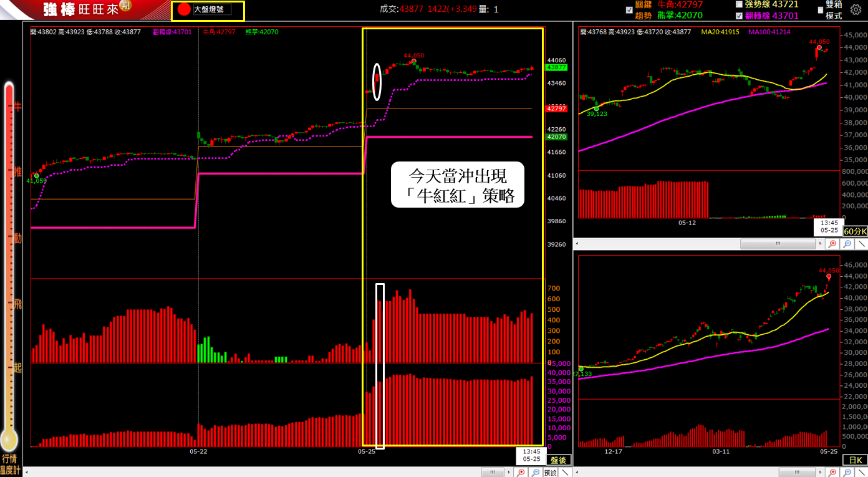The width and height of the screenshot is (868, 477).
Task: Click right scroll arrow under 日K chart
Action: pyautogui.click(x=821, y=473)
